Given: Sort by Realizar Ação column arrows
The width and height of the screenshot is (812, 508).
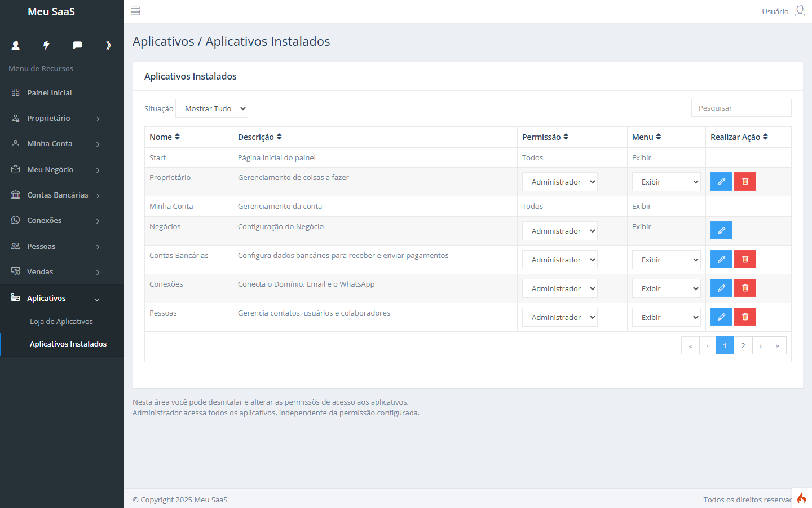Looking at the screenshot, I should (765, 137).
